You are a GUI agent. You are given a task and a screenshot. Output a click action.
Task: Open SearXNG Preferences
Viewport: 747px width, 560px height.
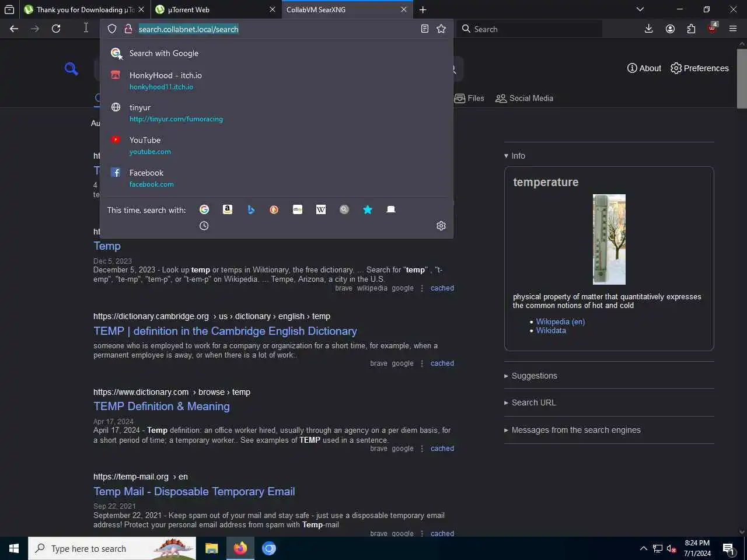tap(700, 68)
